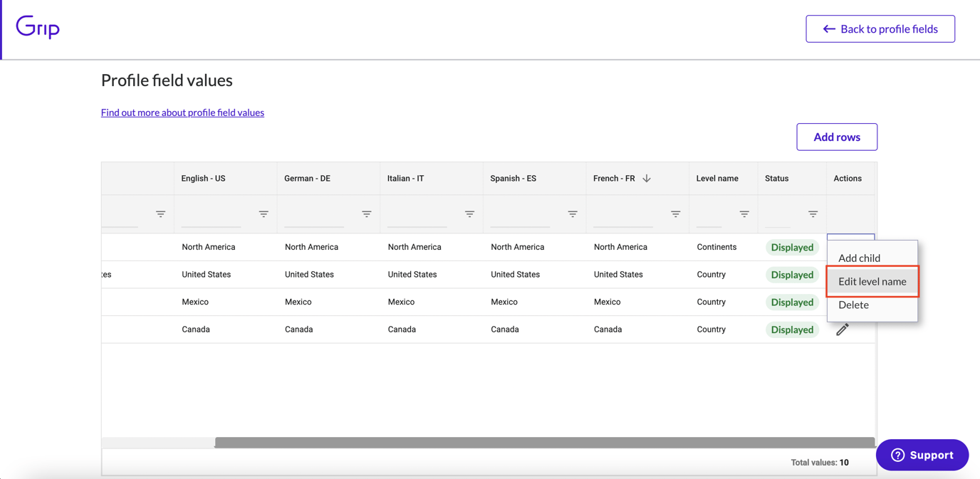This screenshot has height=479, width=980.
Task: Open filter icon of the first unlabeled column
Action: point(160,214)
